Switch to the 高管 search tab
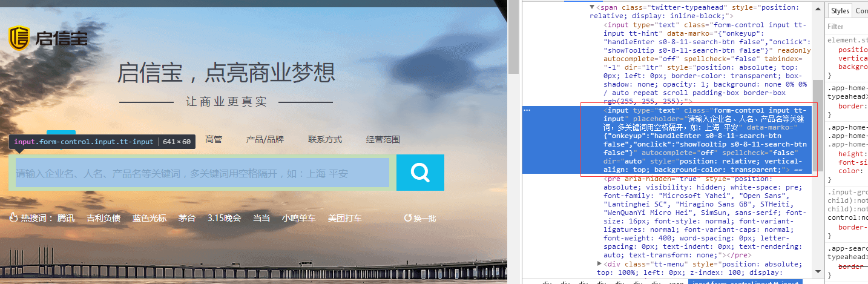 click(x=214, y=139)
